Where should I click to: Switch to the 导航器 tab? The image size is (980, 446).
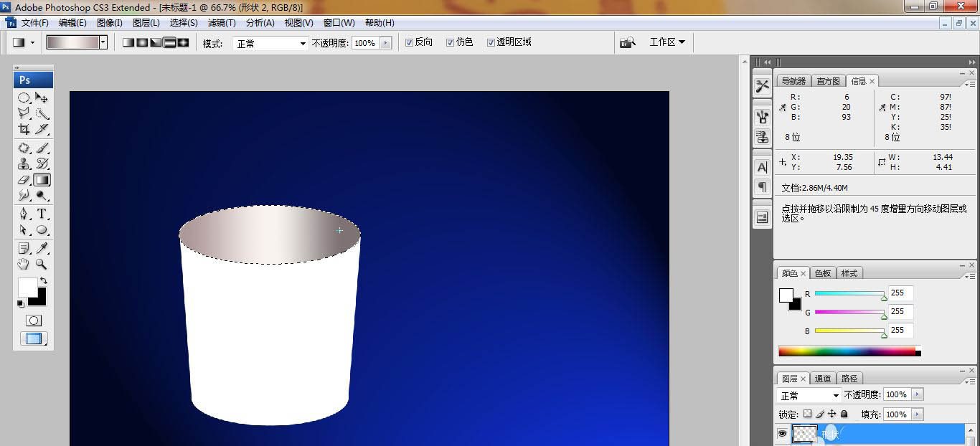pos(793,81)
